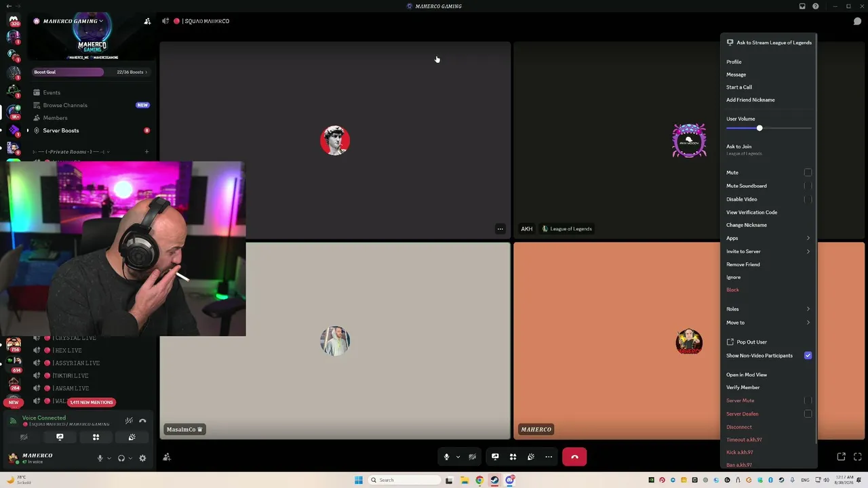Open Server Boosts page
Screen dimensions: 868x488
pos(61,130)
